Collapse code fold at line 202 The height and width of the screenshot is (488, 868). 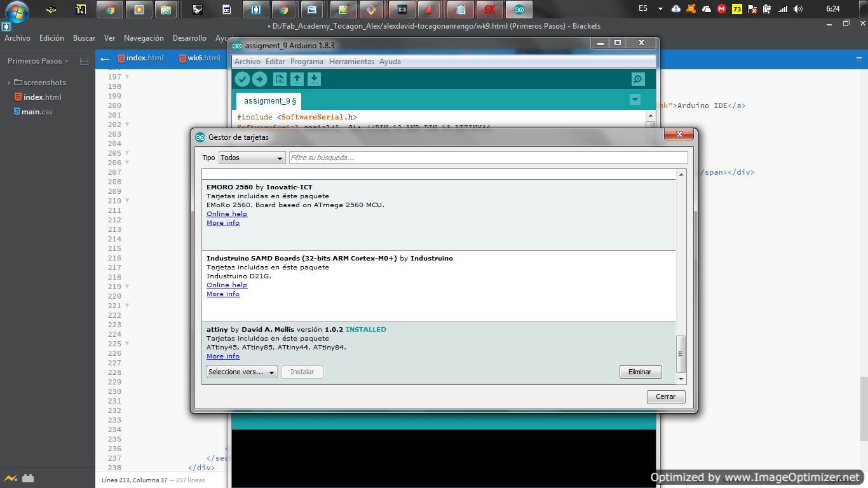coord(127,125)
